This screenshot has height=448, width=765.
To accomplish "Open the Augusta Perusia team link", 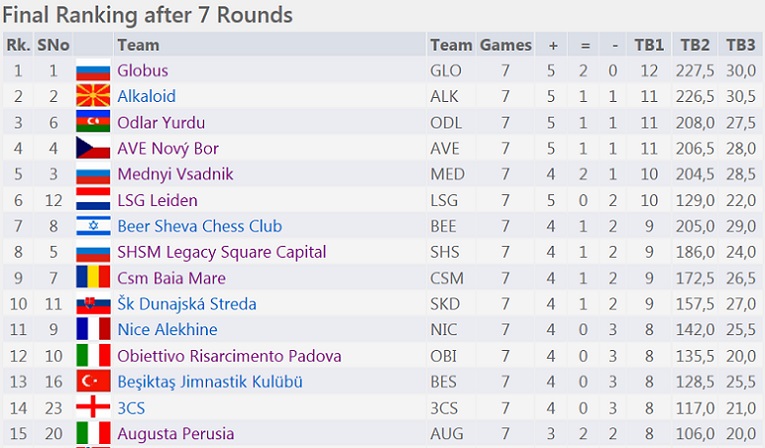I will (175, 434).
